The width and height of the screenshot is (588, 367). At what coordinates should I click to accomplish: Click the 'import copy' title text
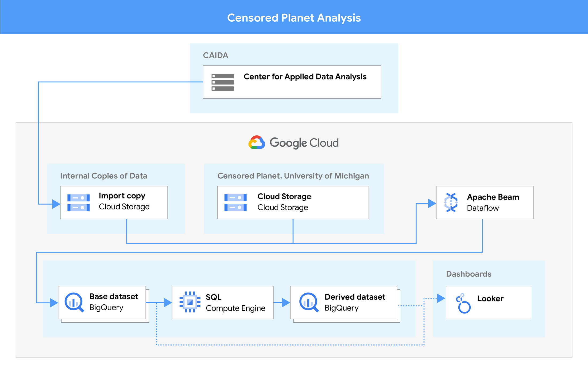tap(122, 196)
